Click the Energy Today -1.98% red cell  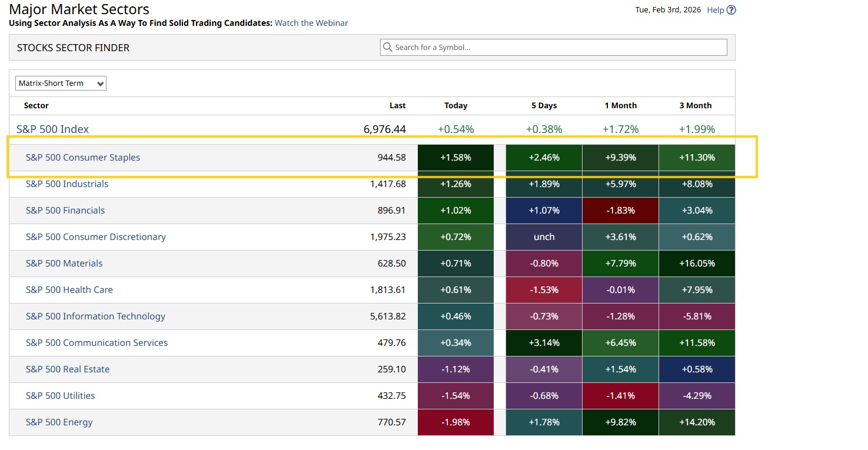455,422
